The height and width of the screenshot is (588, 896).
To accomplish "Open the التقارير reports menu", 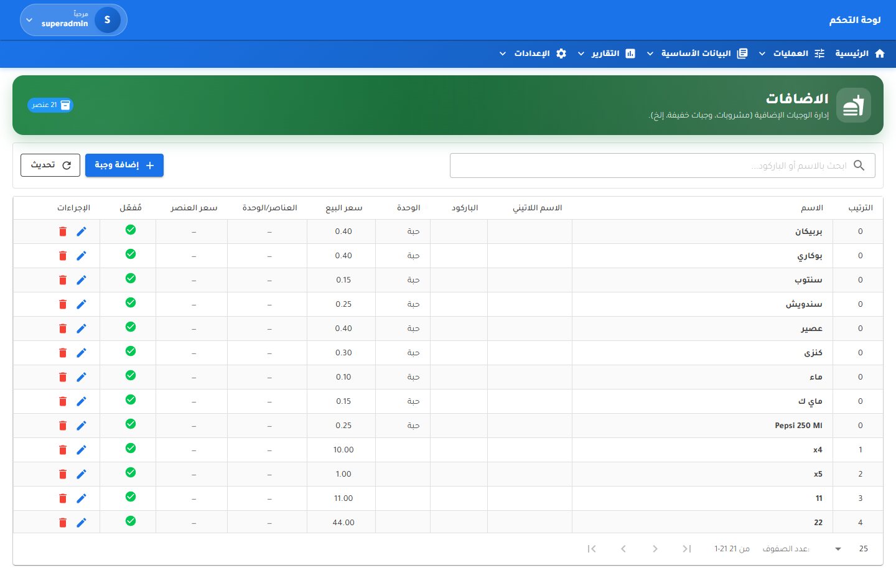I will point(607,54).
